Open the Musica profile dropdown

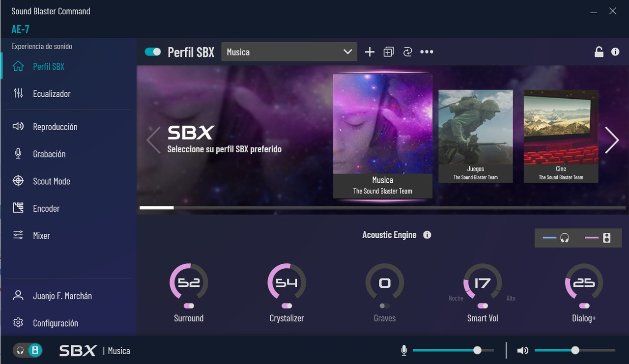coord(289,52)
